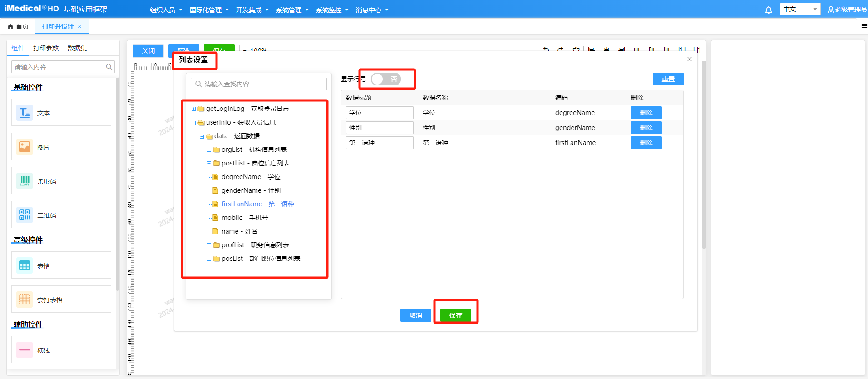Click the hamburger menu icon at right
The image size is (868, 379).
(864, 26)
